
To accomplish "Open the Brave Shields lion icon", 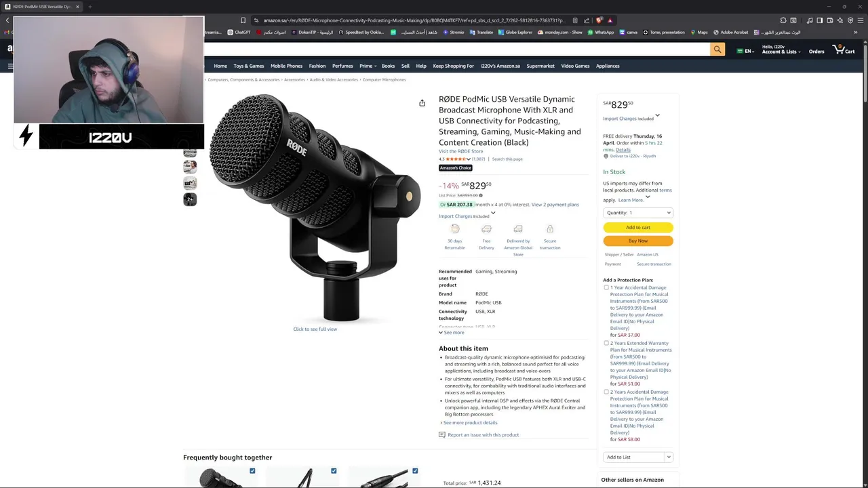I will pos(599,20).
